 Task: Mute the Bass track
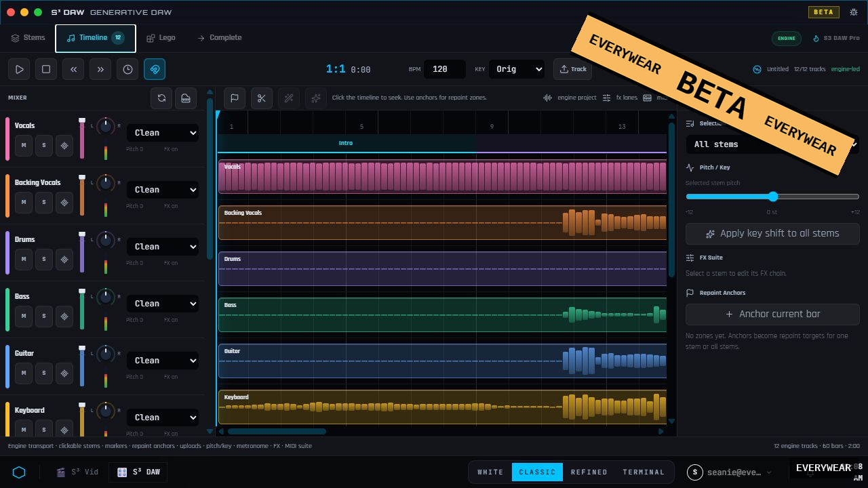[24, 316]
